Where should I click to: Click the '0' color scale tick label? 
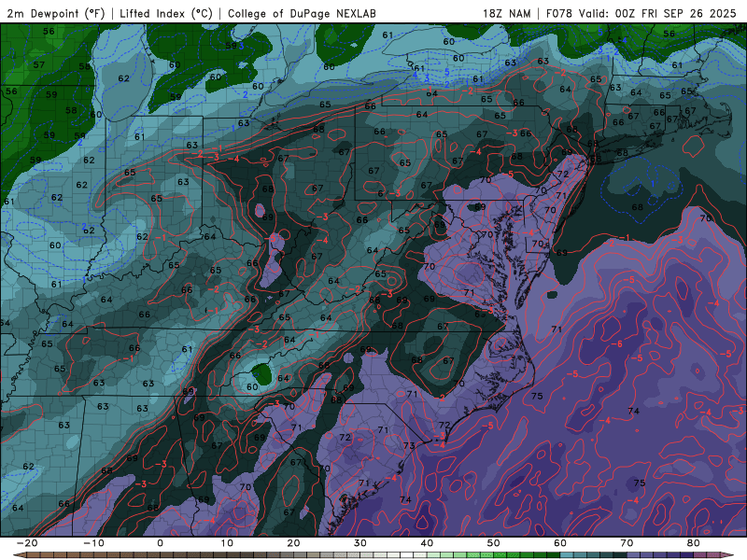click(160, 543)
